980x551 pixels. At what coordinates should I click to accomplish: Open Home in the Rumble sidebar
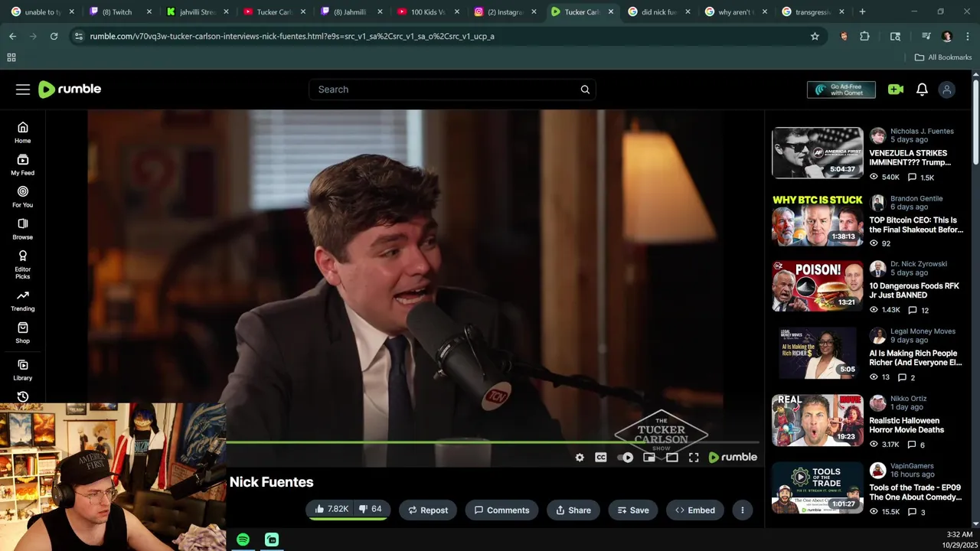pos(23,132)
